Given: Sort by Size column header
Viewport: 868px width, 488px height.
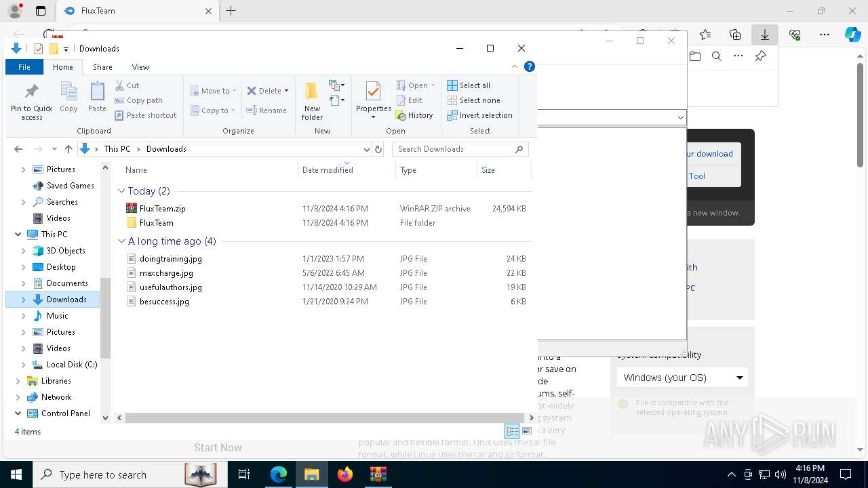Looking at the screenshot, I should coord(504,170).
